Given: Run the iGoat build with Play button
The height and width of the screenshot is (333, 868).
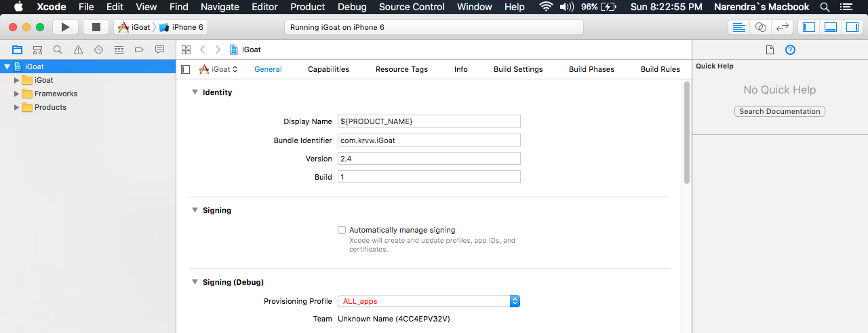Looking at the screenshot, I should coord(65,27).
